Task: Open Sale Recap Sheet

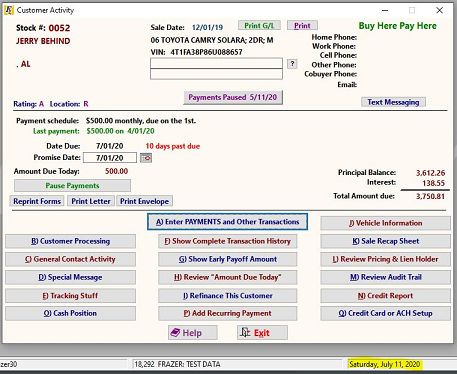Action: pos(385,241)
